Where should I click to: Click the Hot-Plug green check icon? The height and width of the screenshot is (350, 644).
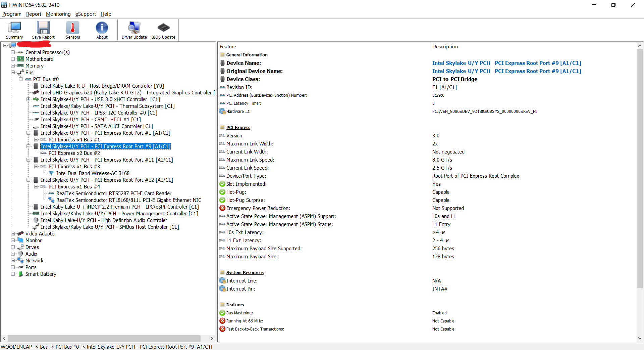pos(222,192)
